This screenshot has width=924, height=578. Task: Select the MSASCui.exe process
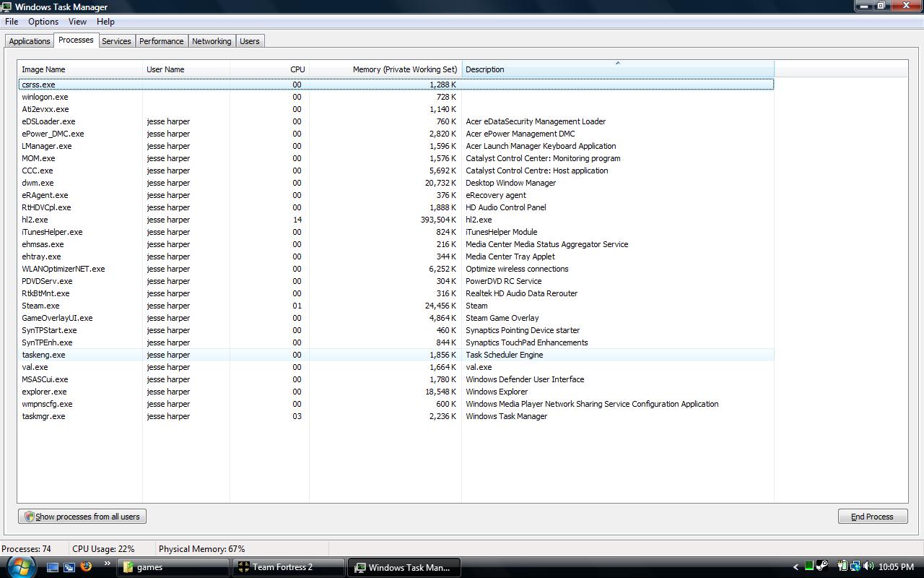pos(396,379)
